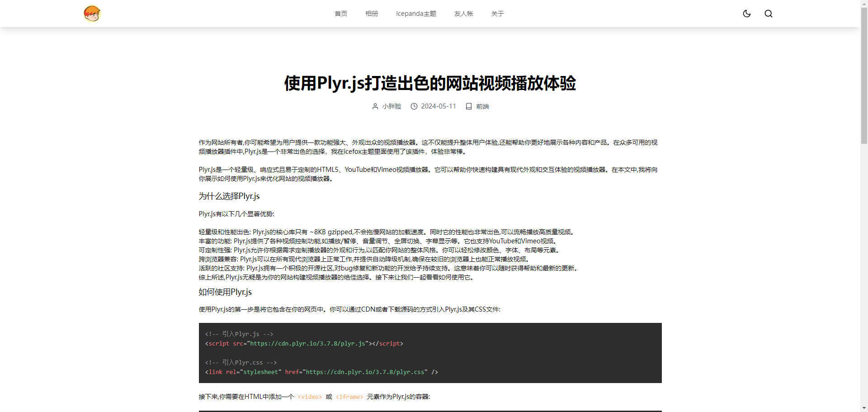
Task: Click the cartoon avatar site logo
Action: tap(92, 14)
